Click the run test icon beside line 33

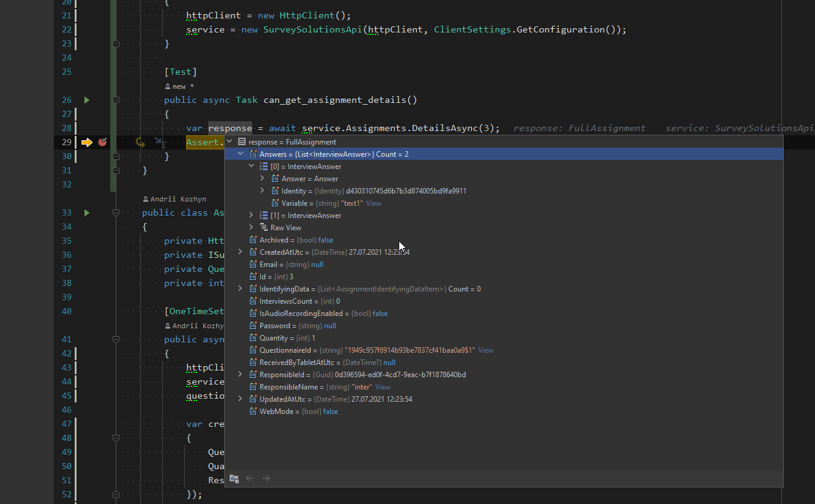[x=86, y=213]
